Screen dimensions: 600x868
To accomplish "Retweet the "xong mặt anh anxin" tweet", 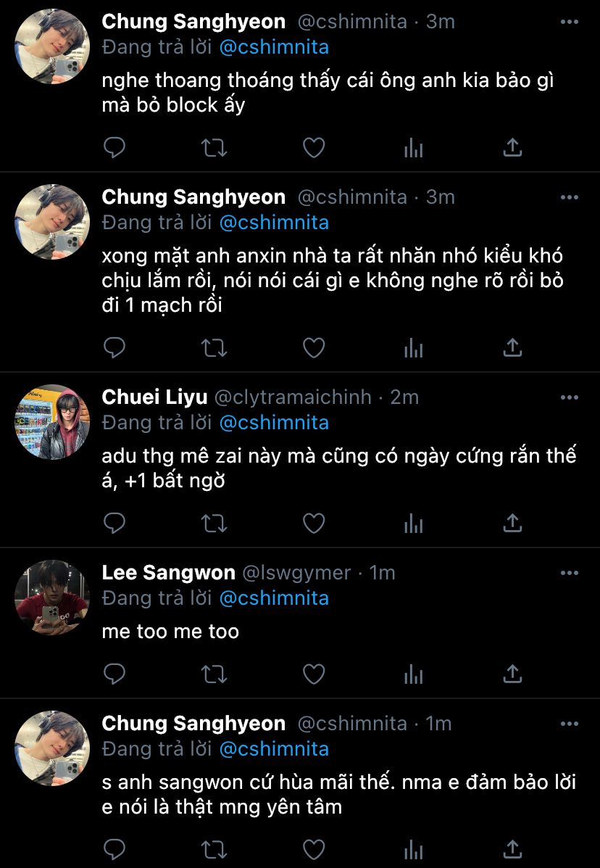I will [x=213, y=348].
